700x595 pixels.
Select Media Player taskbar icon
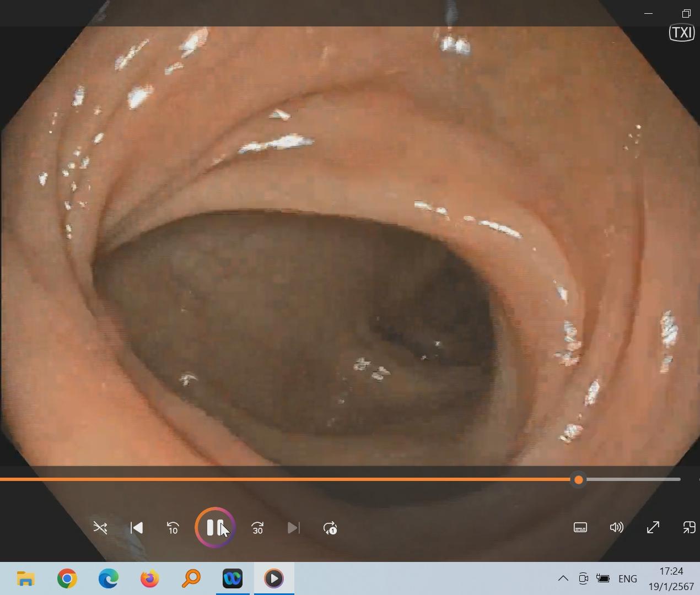(x=274, y=578)
